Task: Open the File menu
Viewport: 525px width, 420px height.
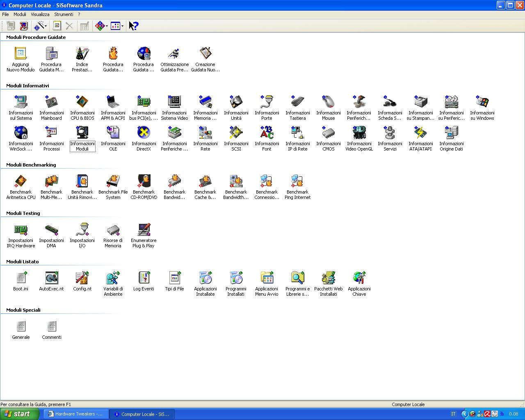Action: tap(5, 14)
